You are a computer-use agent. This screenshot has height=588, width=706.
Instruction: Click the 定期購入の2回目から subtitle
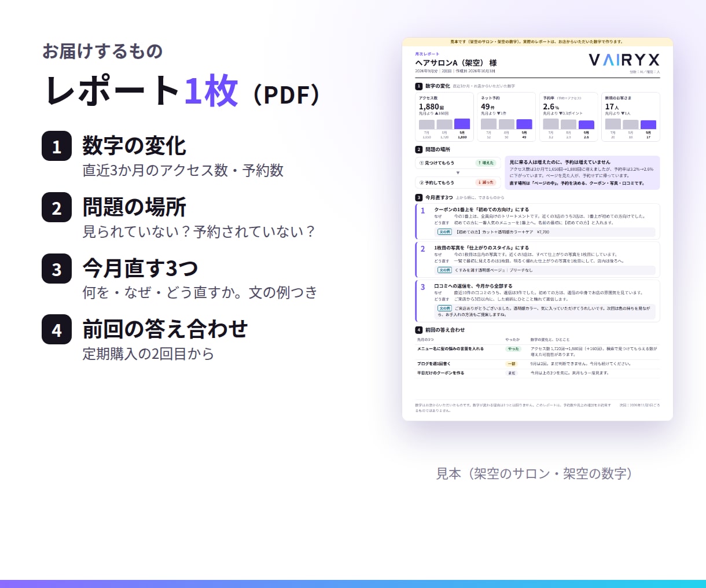[148, 354]
